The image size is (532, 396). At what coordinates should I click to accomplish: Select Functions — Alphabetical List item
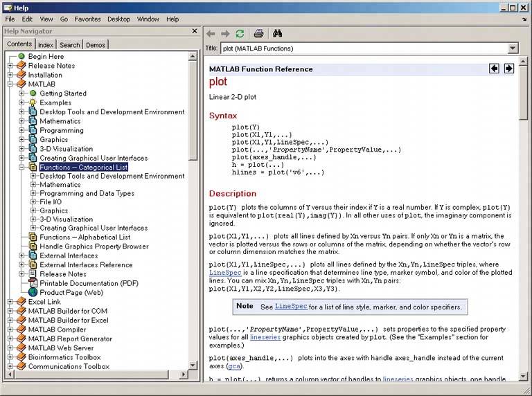(85, 237)
